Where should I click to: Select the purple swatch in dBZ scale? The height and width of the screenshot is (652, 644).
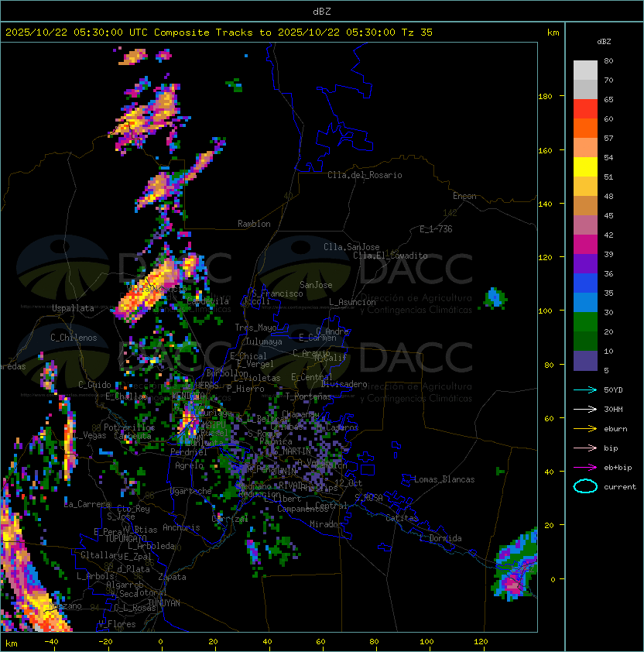coord(585,263)
